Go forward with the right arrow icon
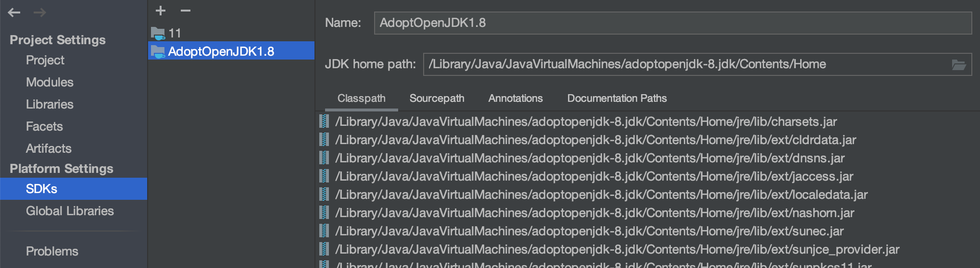The height and width of the screenshot is (268, 980). pyautogui.click(x=40, y=12)
